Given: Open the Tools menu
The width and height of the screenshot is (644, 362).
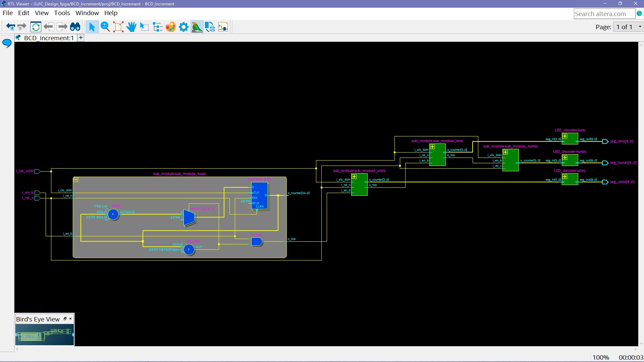Looking at the screenshot, I should click(x=62, y=13).
